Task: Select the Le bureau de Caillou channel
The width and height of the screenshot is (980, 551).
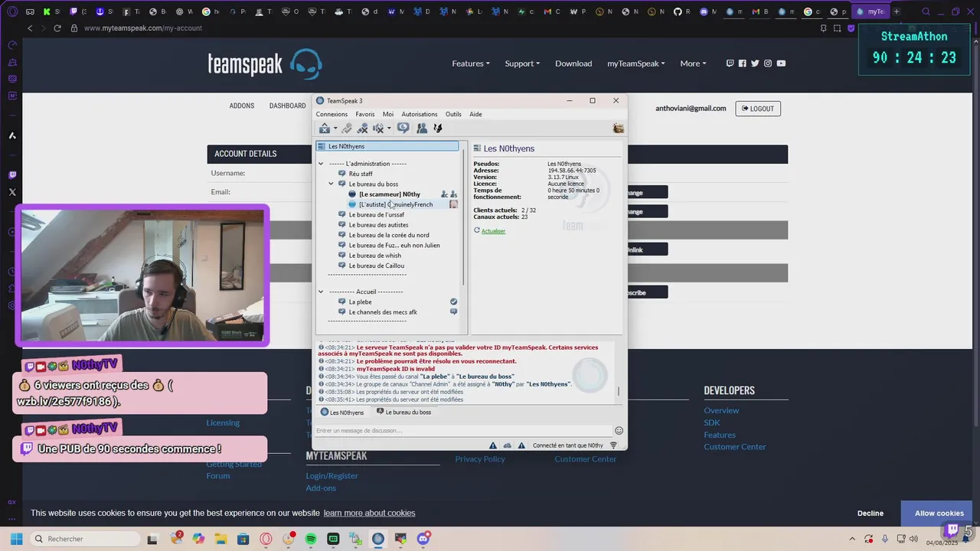Action: 376,266
